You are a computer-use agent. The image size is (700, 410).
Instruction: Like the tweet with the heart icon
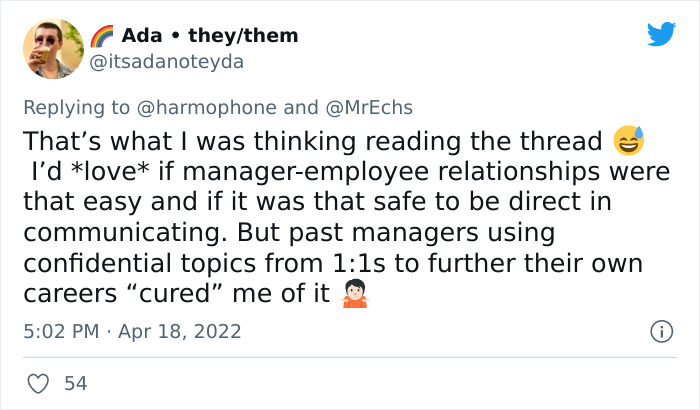(x=39, y=383)
